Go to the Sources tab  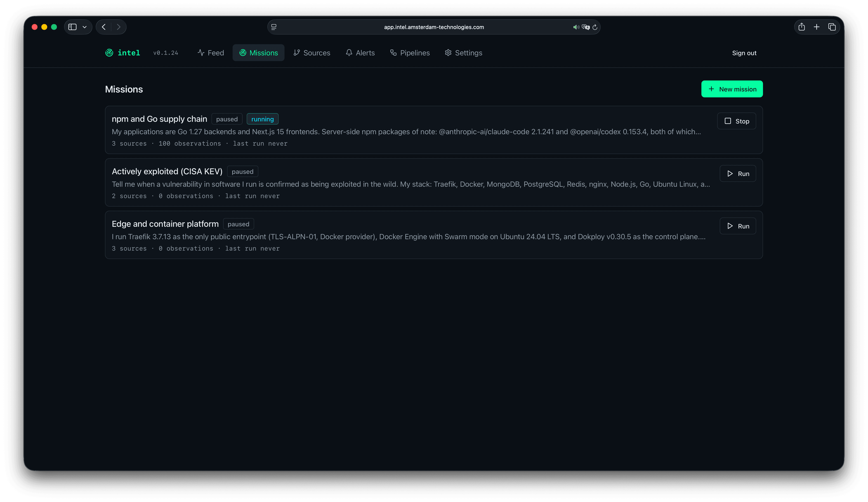pyautogui.click(x=312, y=53)
